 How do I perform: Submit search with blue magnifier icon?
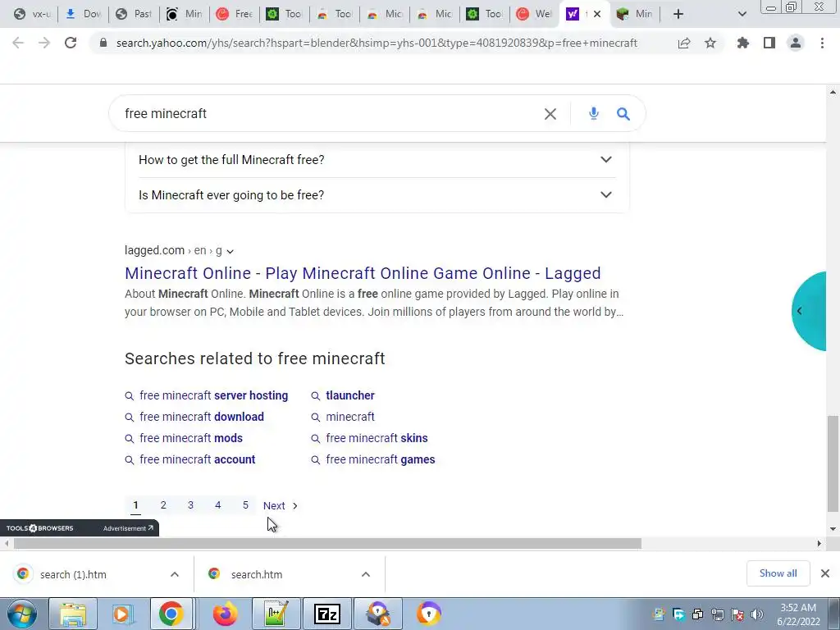[x=623, y=113]
